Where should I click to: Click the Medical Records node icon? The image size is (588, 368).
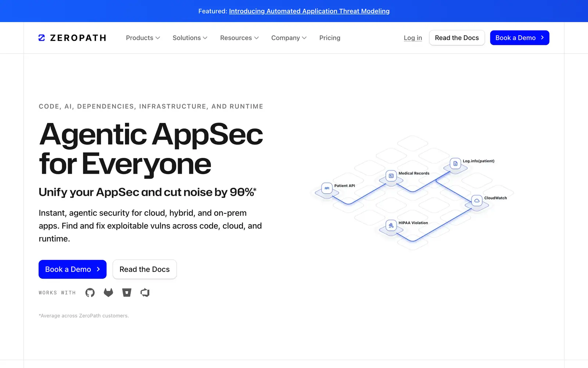click(391, 176)
